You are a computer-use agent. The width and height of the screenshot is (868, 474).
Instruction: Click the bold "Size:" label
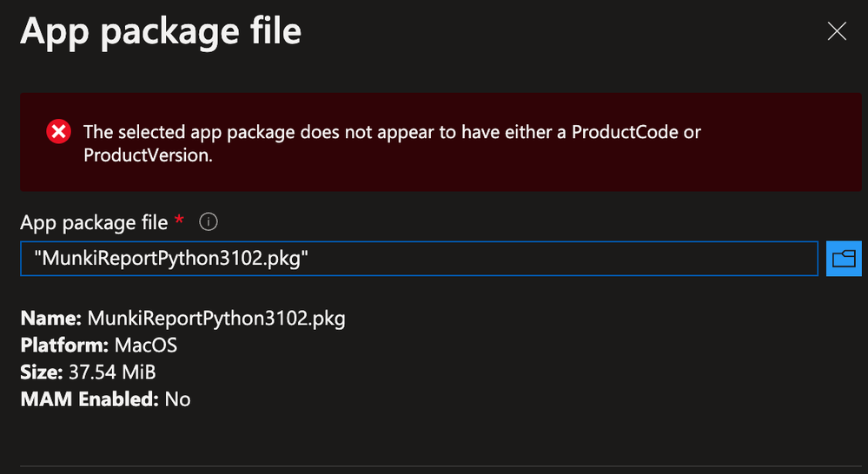[x=40, y=372]
